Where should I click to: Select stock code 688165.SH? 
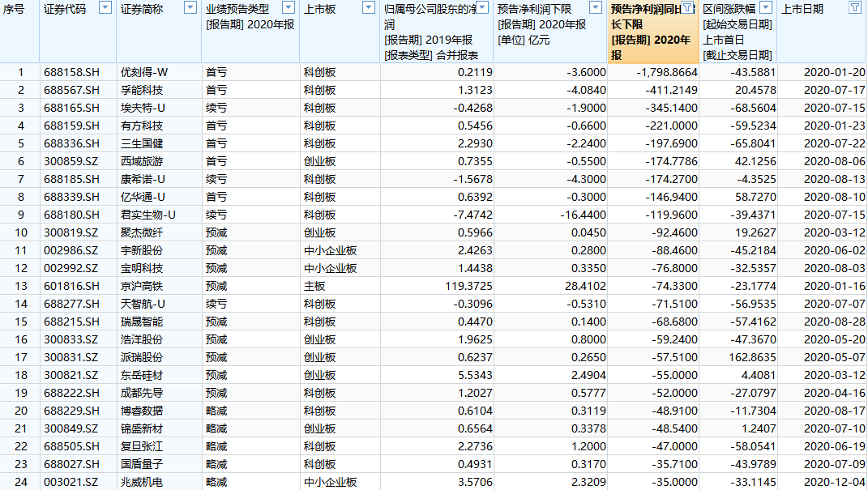(71, 108)
